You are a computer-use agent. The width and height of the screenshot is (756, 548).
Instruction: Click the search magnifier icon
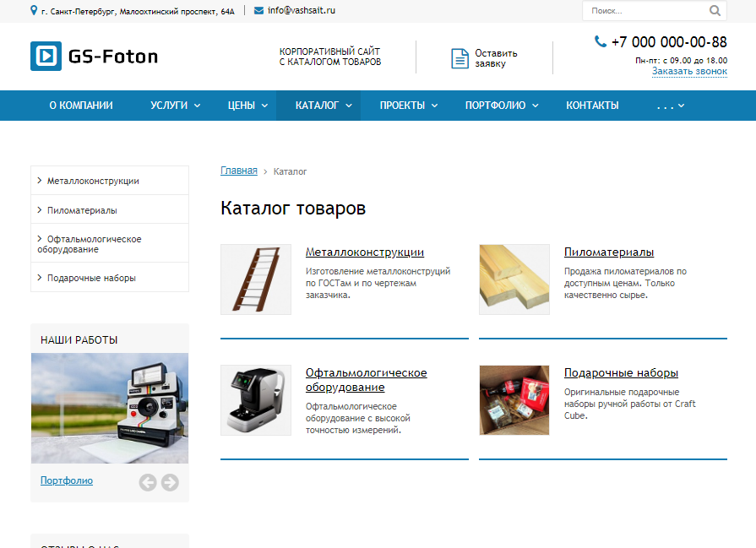[715, 11]
